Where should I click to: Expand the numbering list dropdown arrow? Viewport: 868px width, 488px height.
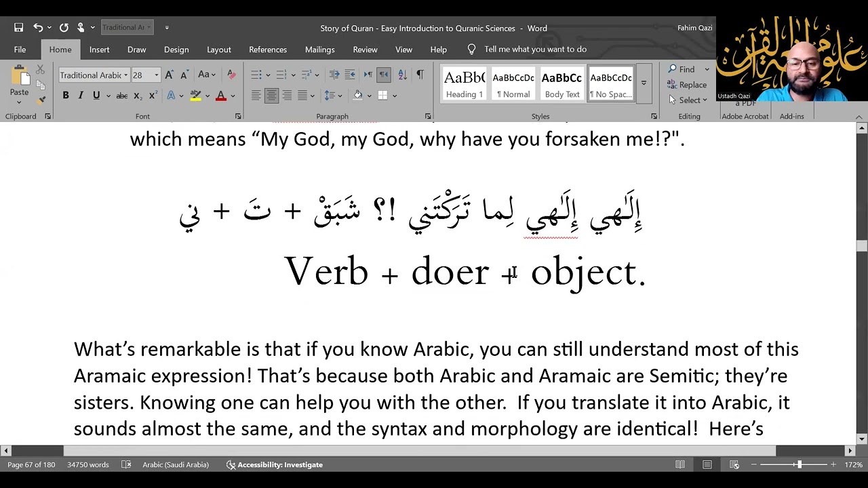pos(294,75)
